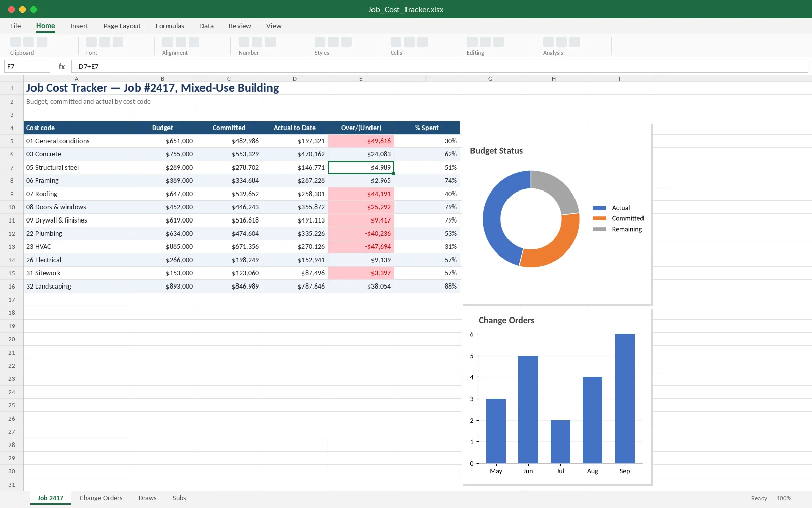This screenshot has height=508, width=812.
Task: Open the File menu
Action: (16, 26)
